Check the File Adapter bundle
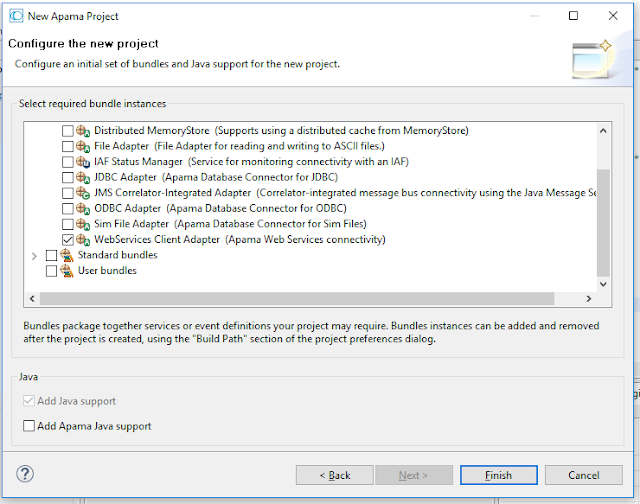This screenshot has height=504, width=640. (68, 147)
